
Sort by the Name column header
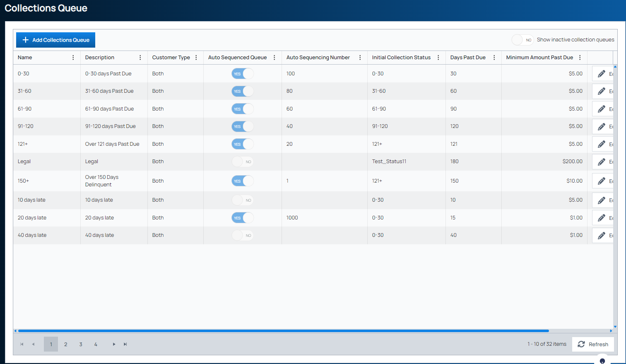(x=25, y=58)
